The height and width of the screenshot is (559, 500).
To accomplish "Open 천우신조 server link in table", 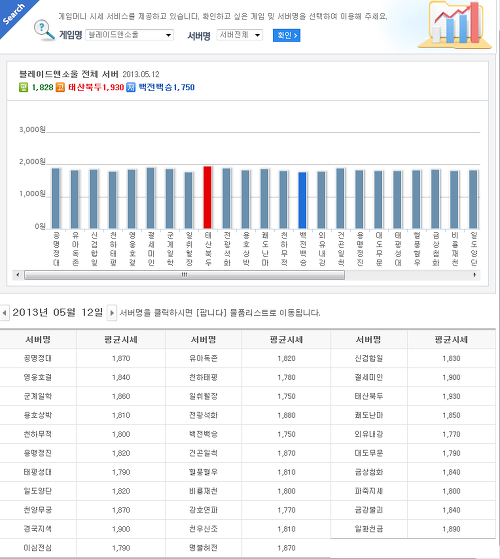I will (203, 529).
